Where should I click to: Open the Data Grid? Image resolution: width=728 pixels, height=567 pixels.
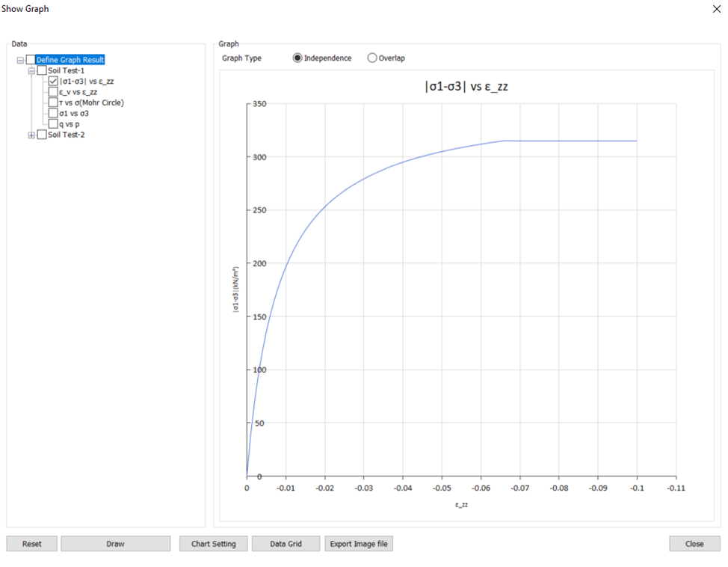(286, 544)
